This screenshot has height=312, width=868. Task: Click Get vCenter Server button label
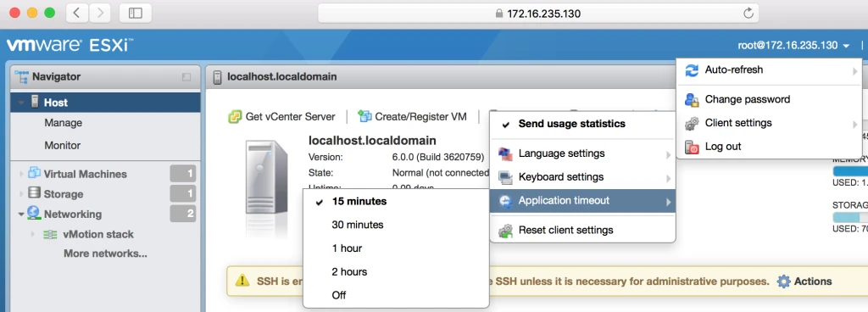290,117
